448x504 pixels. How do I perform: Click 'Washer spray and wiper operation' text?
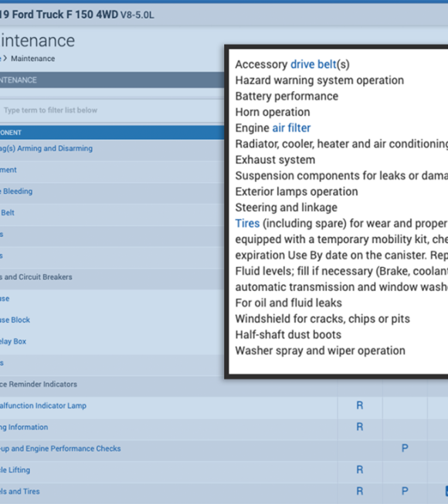pyautogui.click(x=320, y=350)
